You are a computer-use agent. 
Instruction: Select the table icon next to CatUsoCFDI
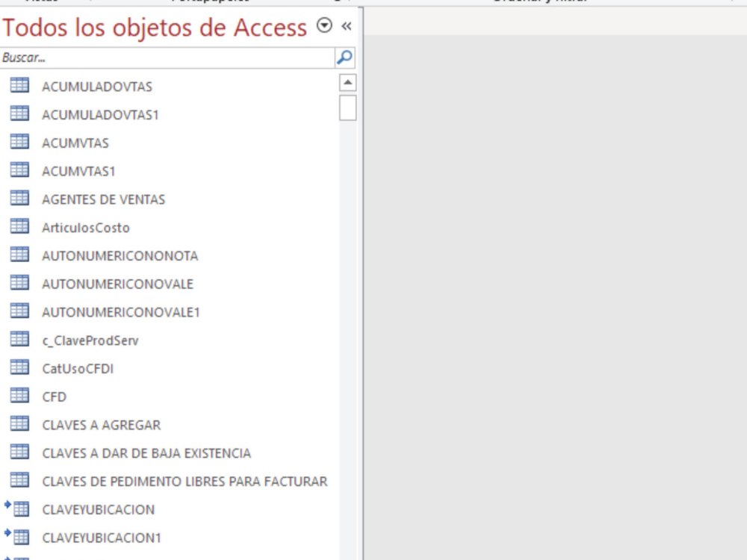(19, 367)
